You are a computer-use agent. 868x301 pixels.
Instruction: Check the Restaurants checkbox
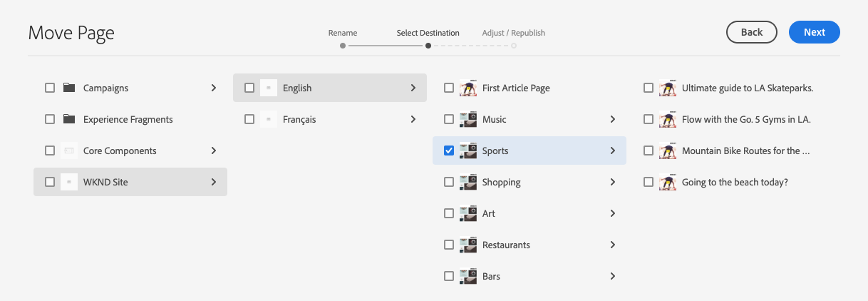[449, 245]
